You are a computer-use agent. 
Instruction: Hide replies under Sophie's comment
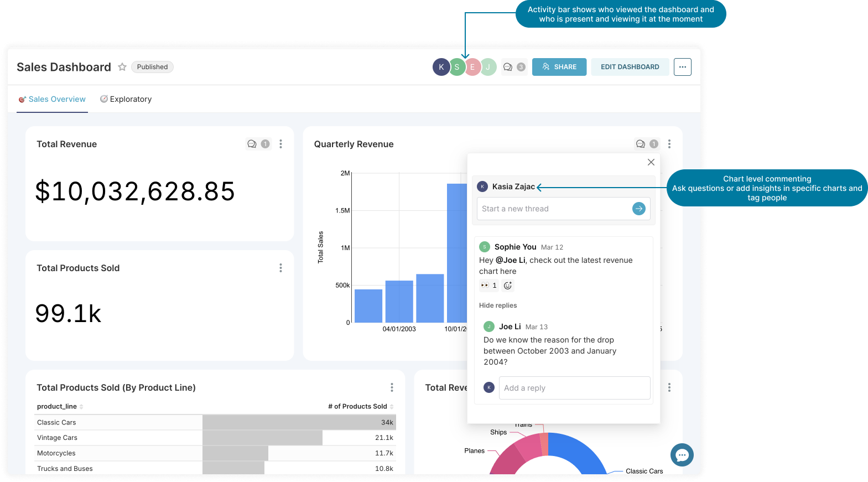click(498, 305)
